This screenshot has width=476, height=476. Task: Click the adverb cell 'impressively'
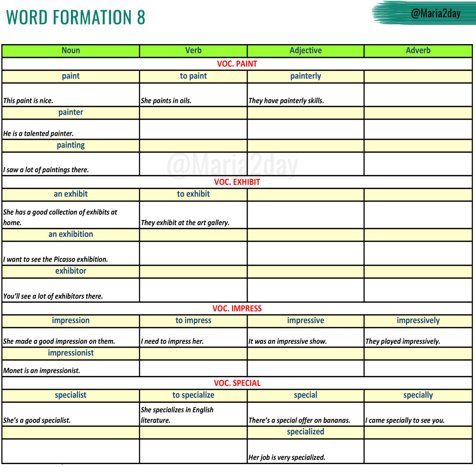coord(418,321)
